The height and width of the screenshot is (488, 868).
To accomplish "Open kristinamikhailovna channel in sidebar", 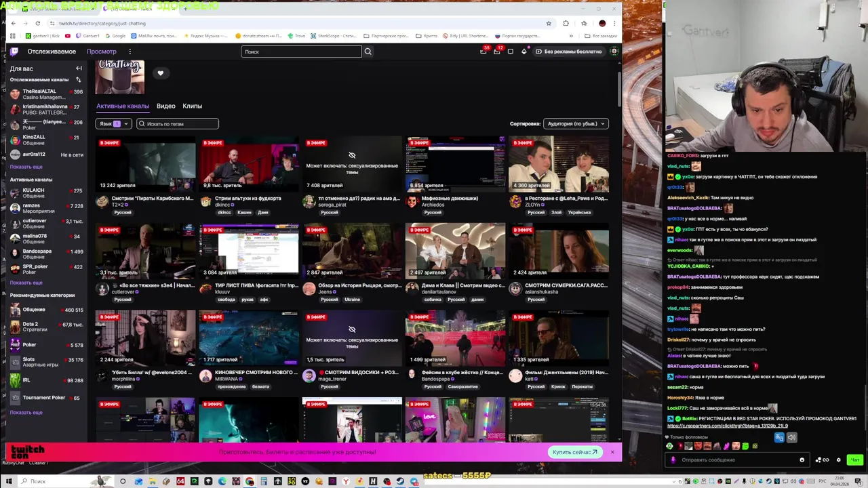I will tap(46, 109).
